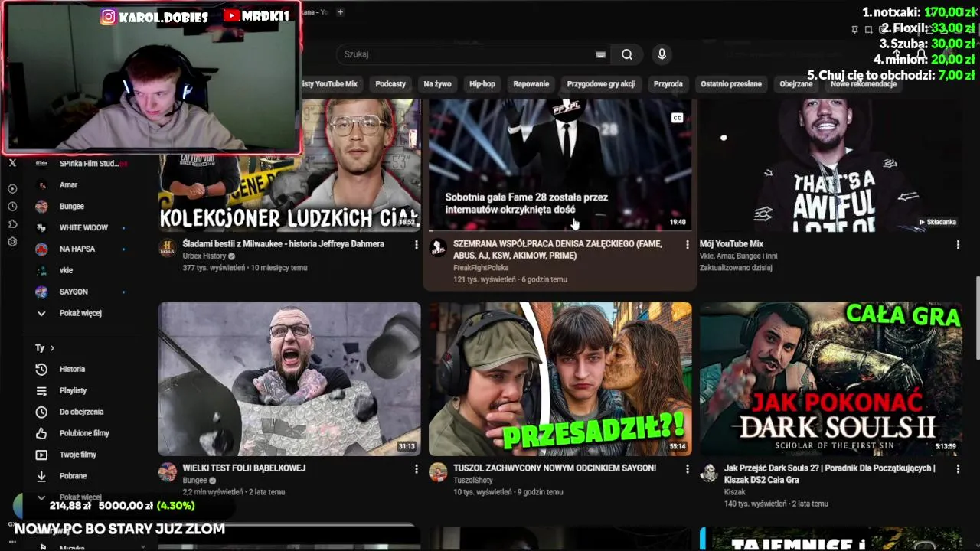Image resolution: width=980 pixels, height=551 pixels.
Task: Click the magnifier search button
Action: point(627,54)
